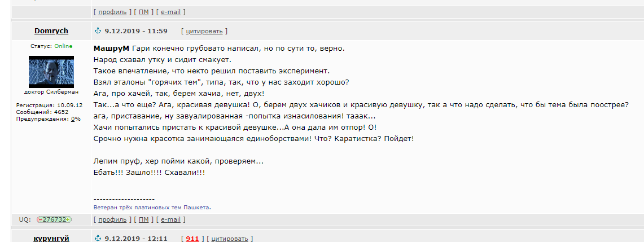The height and width of the screenshot is (242, 644).
Task: Send a ПМ from under Domrych's post
Action: pos(144,220)
